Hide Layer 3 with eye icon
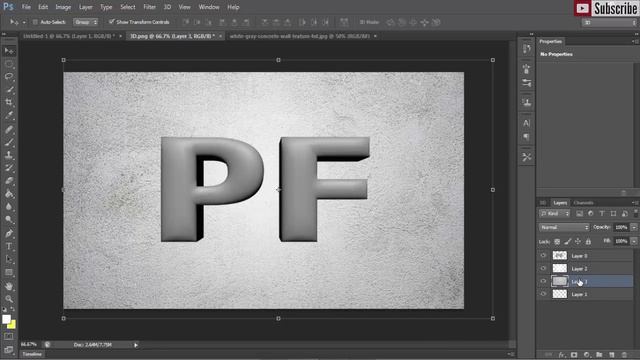The image size is (640, 360). pyautogui.click(x=543, y=281)
